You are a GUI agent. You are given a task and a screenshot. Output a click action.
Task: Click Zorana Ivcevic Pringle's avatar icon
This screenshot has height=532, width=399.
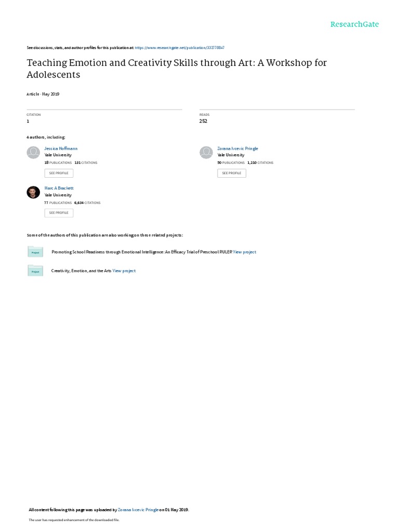point(206,152)
